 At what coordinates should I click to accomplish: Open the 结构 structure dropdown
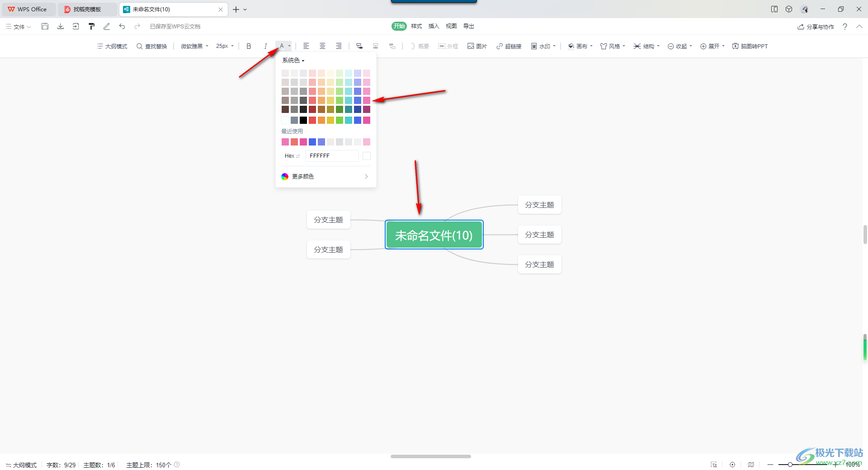click(x=646, y=46)
